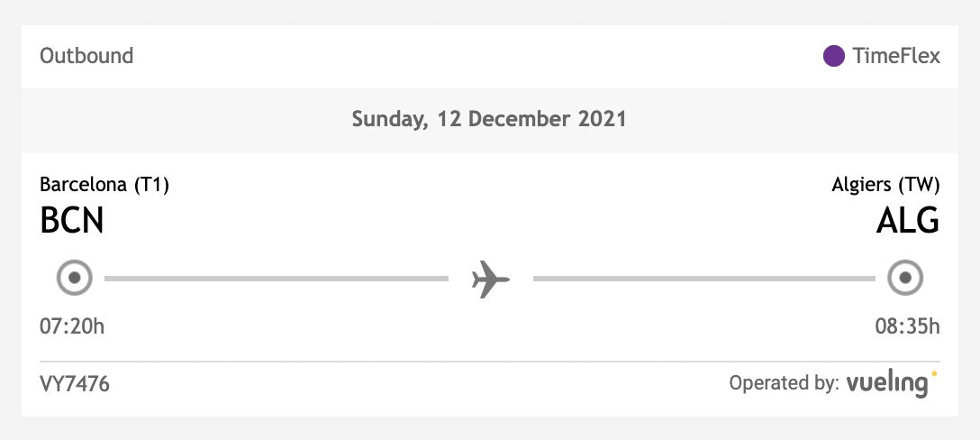Select the BCN airport code
The width and height of the screenshot is (980, 440).
72,220
